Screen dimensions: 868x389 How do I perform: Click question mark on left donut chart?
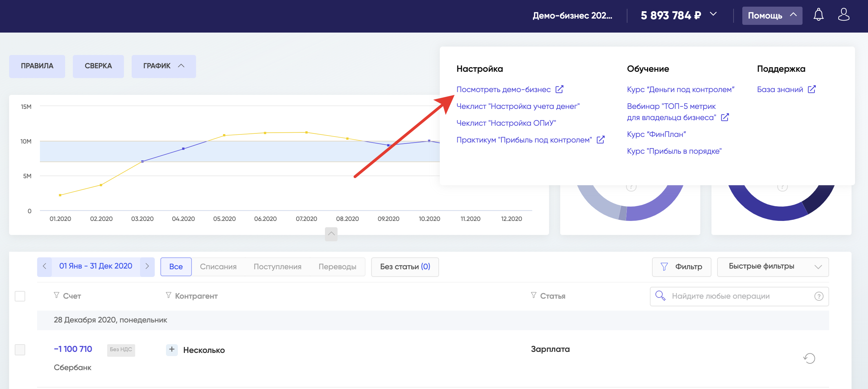631,187
